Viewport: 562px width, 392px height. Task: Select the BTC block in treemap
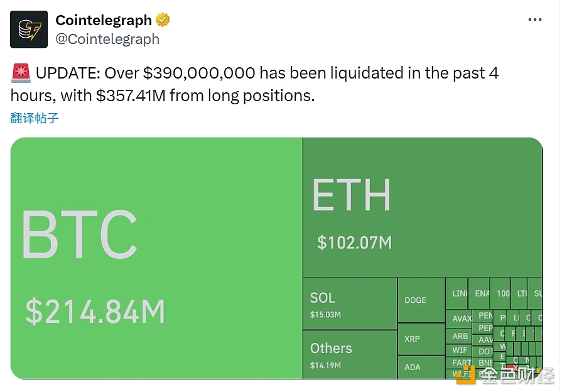[156, 258]
